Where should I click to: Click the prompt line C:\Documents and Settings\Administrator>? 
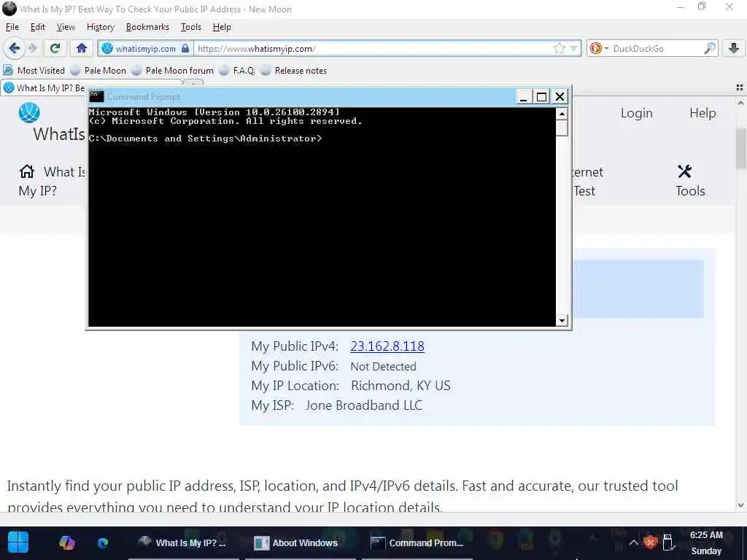point(205,139)
